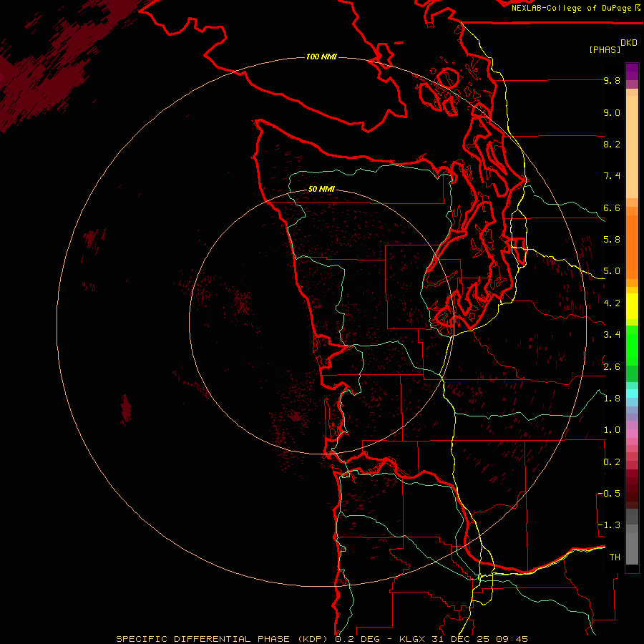Image resolution: width=644 pixels, height=644 pixels.
Task: Click the 5.0 scale value
Action: coord(612,271)
